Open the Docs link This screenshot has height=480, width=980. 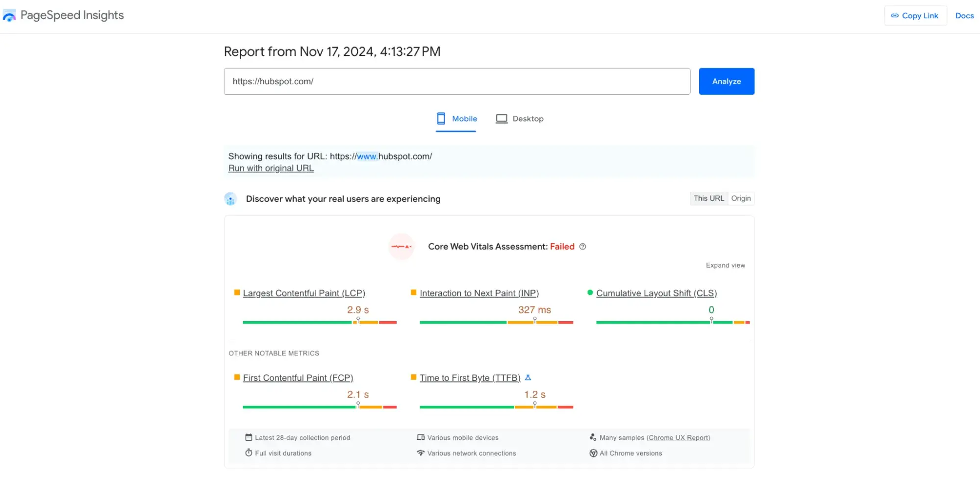pyautogui.click(x=964, y=16)
